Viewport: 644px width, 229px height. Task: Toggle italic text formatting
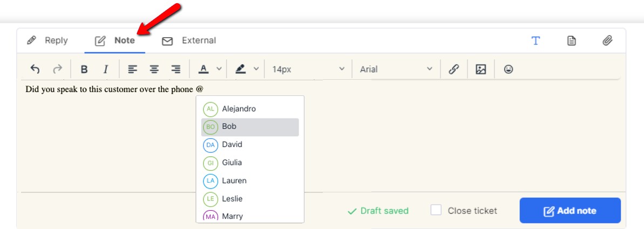106,69
